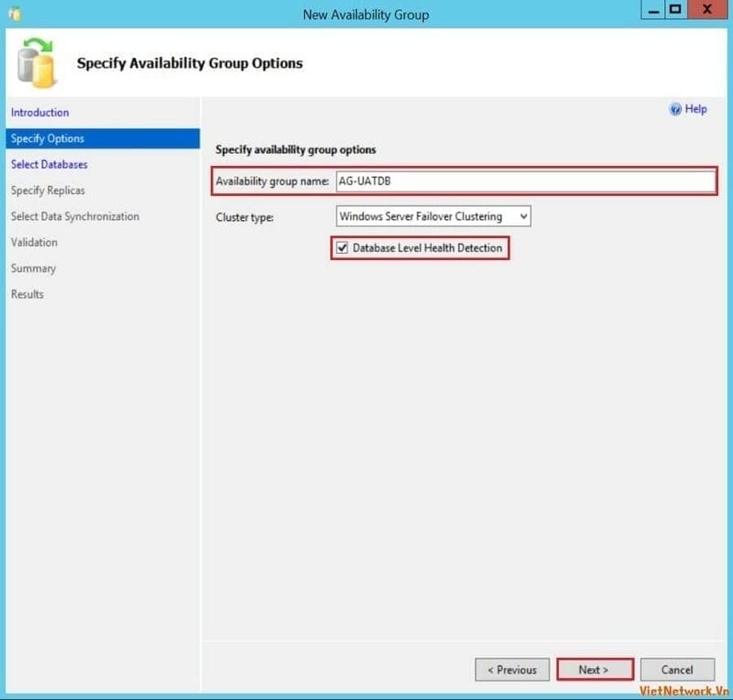The width and height of the screenshot is (733, 700).
Task: Click the Previous button
Action: click(512, 670)
